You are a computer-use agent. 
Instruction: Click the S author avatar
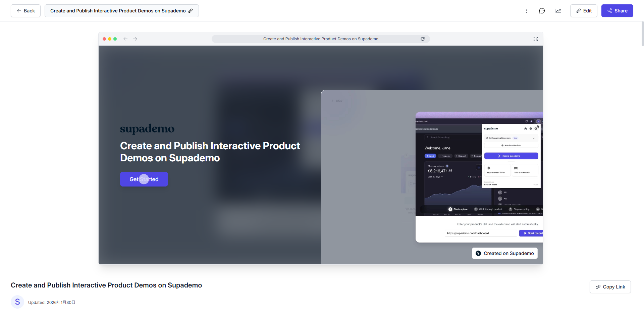tap(17, 302)
